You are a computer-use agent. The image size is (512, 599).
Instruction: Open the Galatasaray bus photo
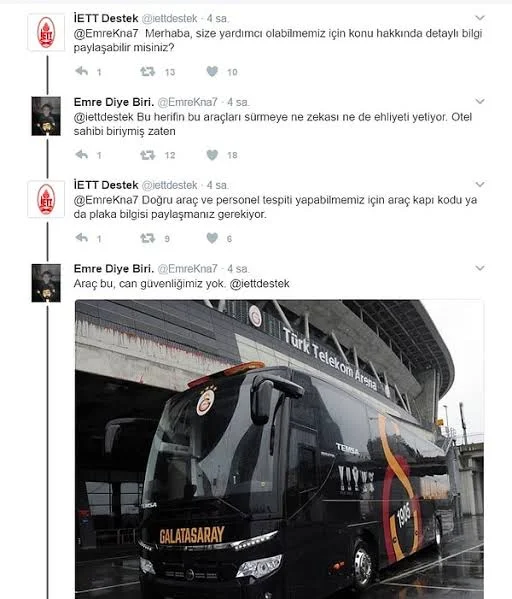coord(279,449)
